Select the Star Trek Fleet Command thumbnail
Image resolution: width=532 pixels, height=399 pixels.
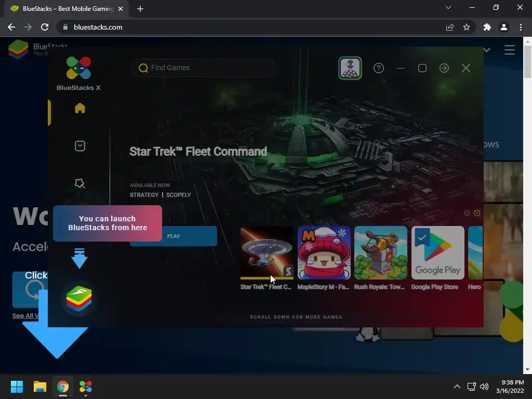(x=267, y=253)
